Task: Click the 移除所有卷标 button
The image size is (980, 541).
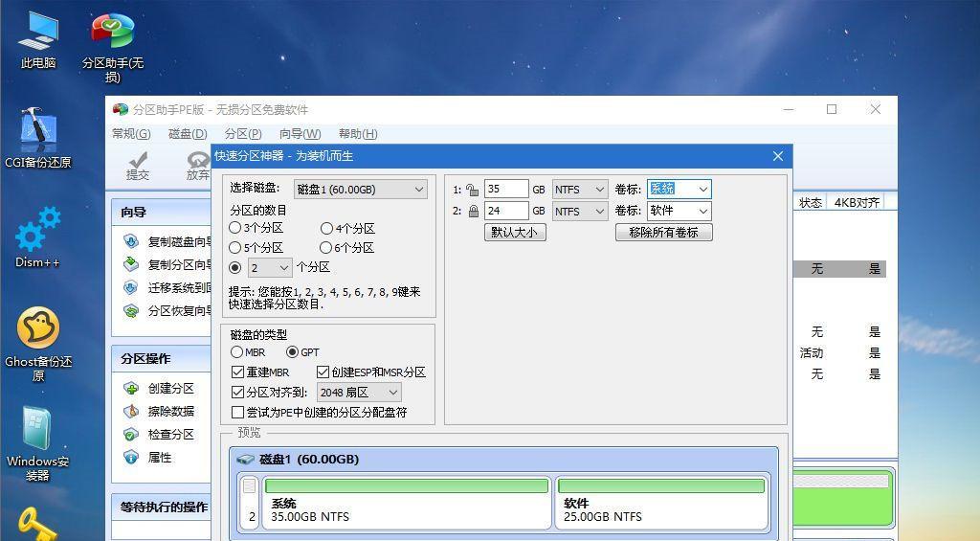Action: [x=664, y=233]
